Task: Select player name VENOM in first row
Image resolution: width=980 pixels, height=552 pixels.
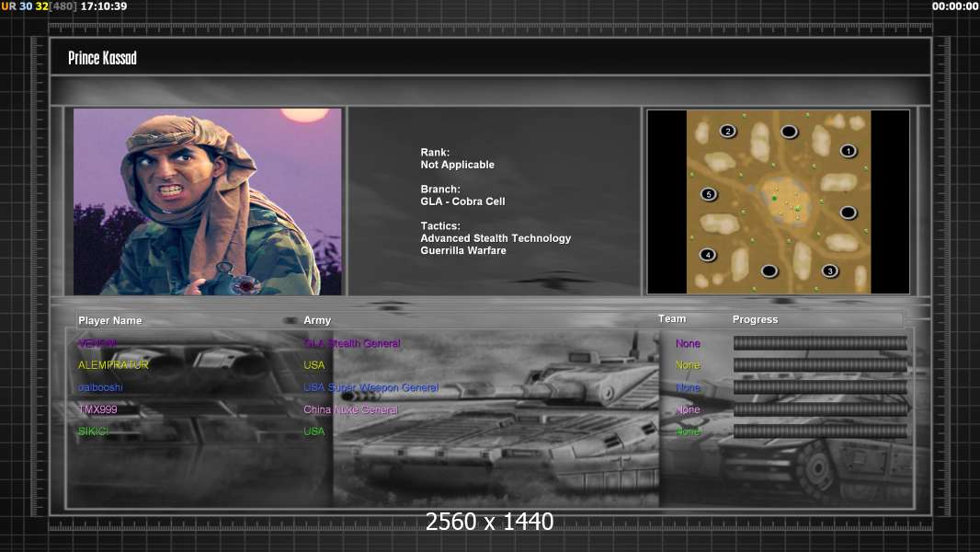Action: tap(97, 343)
